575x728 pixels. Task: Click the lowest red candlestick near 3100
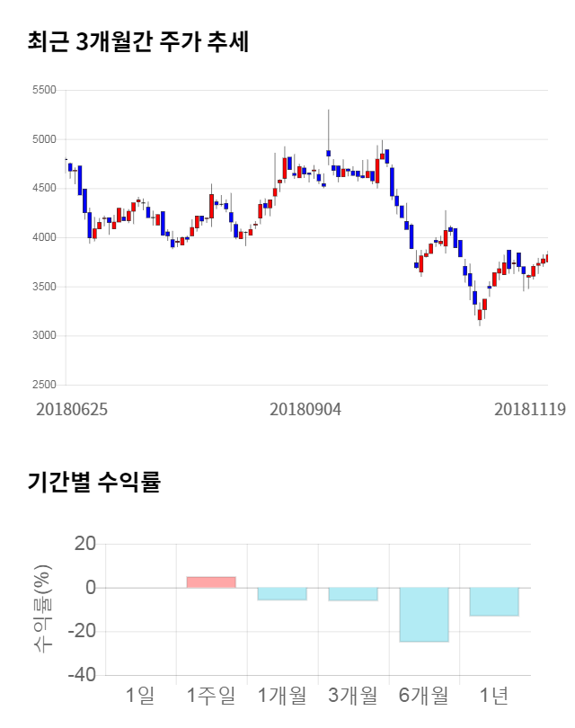[480, 315]
